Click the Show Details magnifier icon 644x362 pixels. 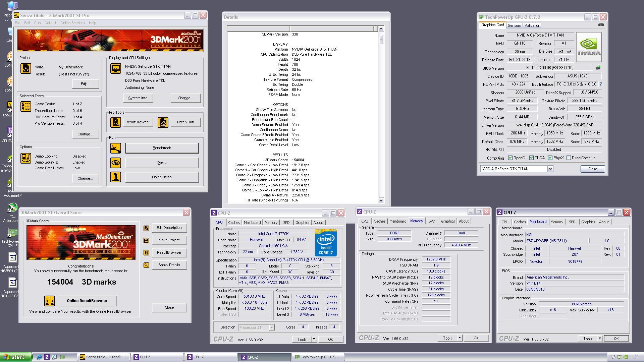(x=146, y=265)
